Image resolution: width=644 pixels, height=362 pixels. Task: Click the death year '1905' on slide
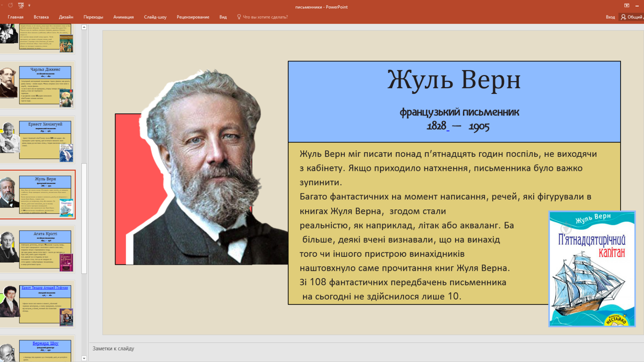pyautogui.click(x=479, y=126)
